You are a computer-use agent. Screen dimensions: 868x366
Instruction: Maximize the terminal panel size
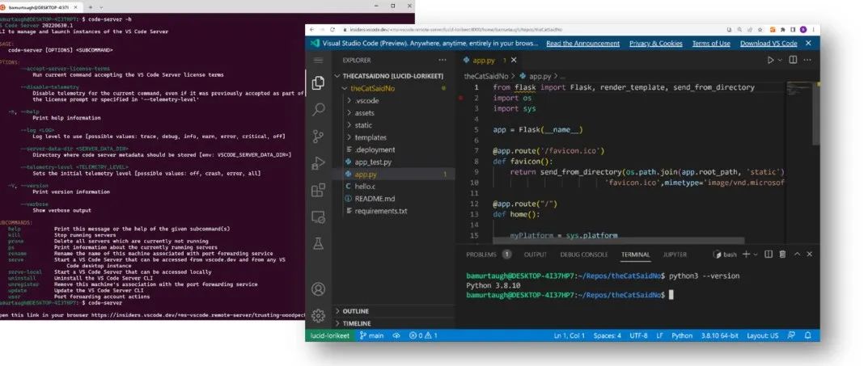(x=797, y=255)
